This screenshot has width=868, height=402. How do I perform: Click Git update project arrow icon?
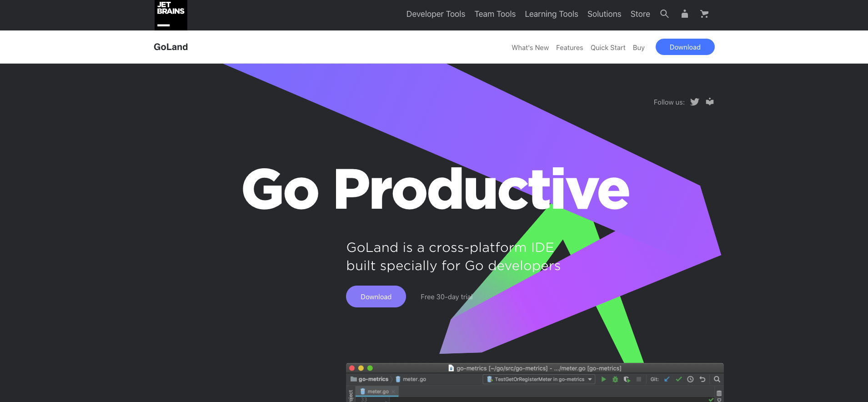click(x=667, y=379)
